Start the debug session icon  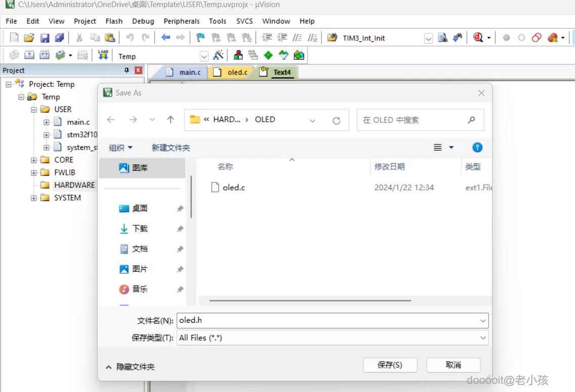pos(478,37)
